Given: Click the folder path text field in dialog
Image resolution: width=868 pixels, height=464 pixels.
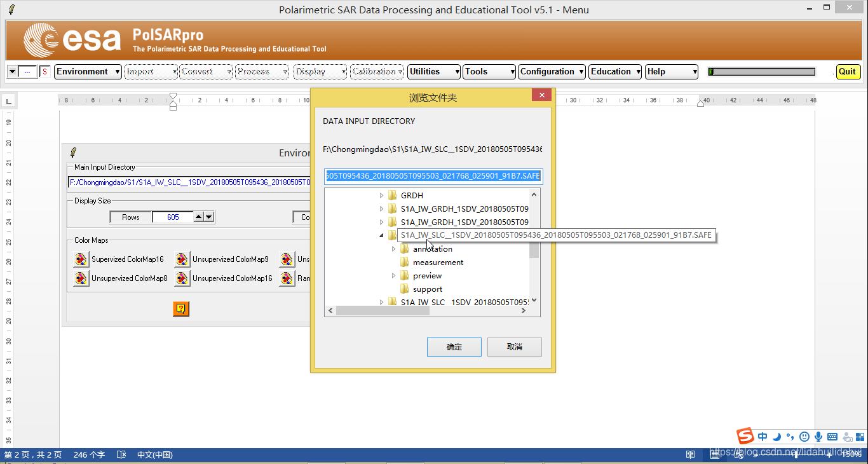Looking at the screenshot, I should point(433,176).
